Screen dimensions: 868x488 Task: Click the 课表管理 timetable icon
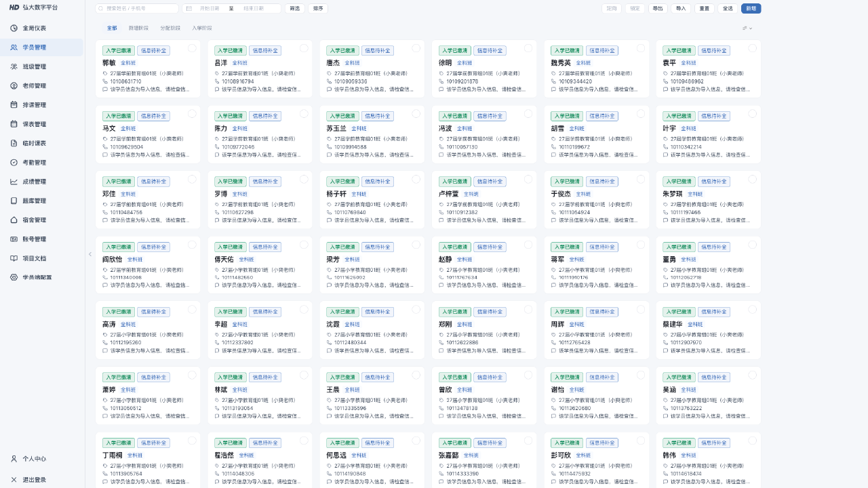click(14, 124)
